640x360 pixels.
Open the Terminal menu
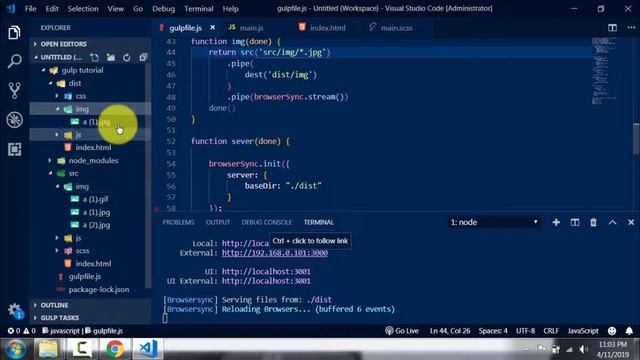coord(199,9)
